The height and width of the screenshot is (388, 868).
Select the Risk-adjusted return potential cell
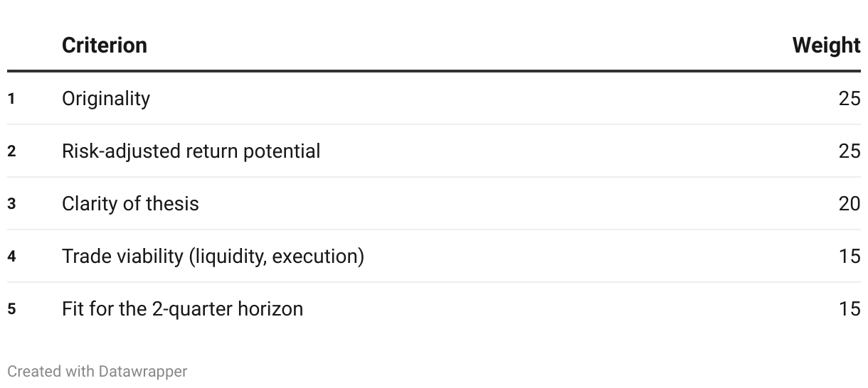click(191, 151)
